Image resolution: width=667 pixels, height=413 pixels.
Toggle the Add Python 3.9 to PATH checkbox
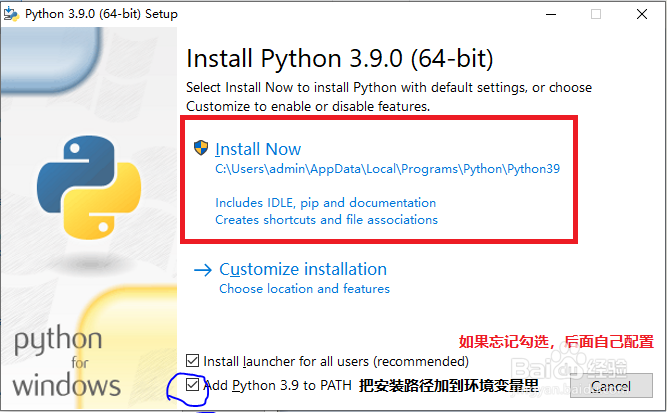pos(193,384)
